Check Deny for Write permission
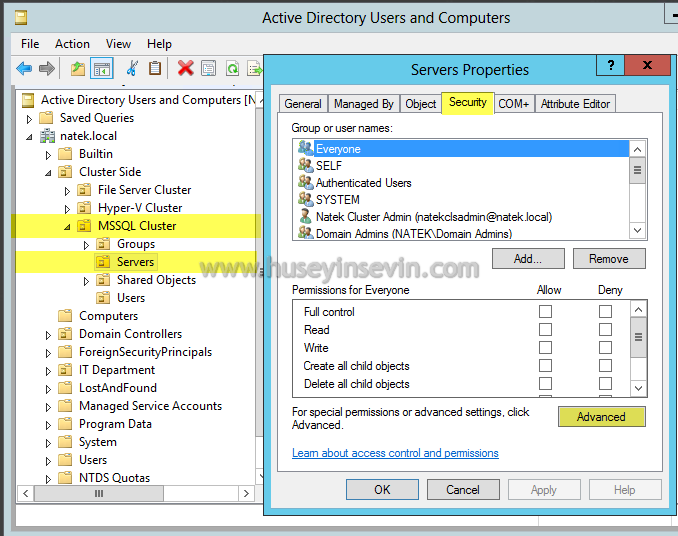The width and height of the screenshot is (678, 536). click(x=605, y=348)
